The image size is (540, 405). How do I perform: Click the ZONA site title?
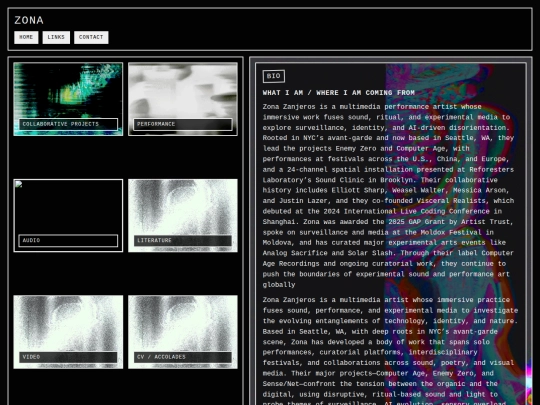[x=29, y=20]
